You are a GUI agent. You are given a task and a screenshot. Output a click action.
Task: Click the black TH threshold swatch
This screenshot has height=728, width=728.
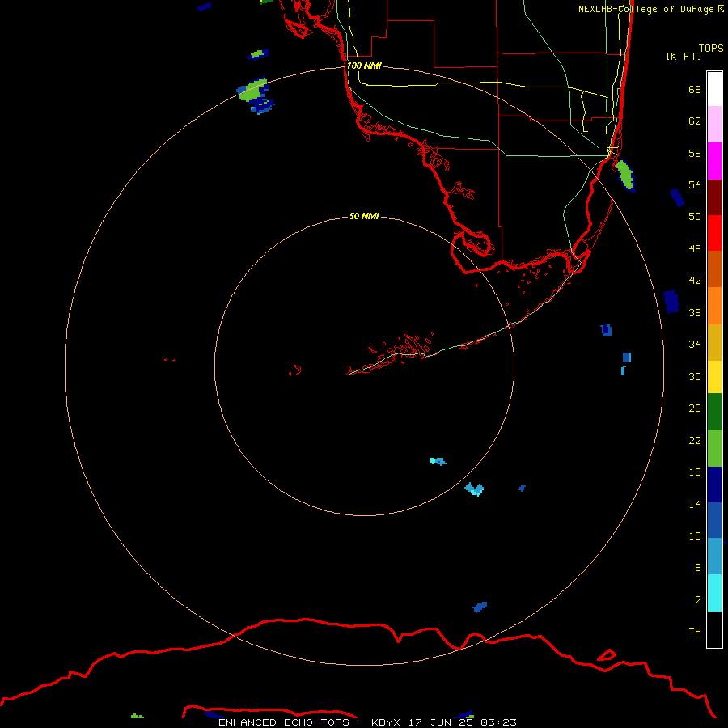click(x=714, y=629)
